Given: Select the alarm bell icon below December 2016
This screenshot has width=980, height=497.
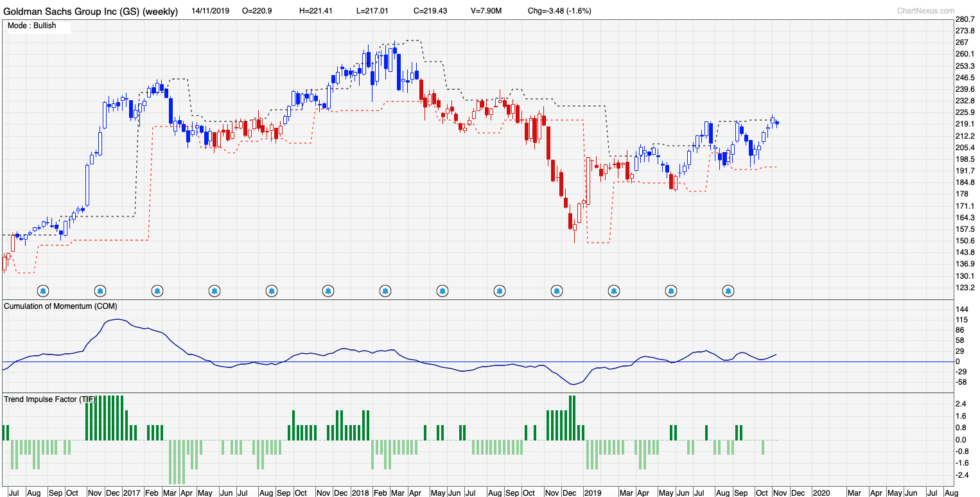Looking at the screenshot, I should (x=100, y=290).
